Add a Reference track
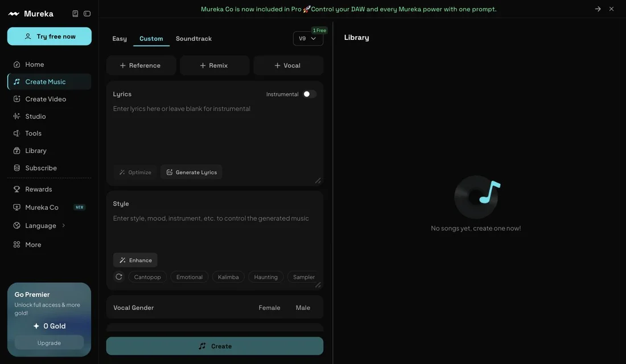This screenshot has height=364, width=626. pyautogui.click(x=141, y=65)
